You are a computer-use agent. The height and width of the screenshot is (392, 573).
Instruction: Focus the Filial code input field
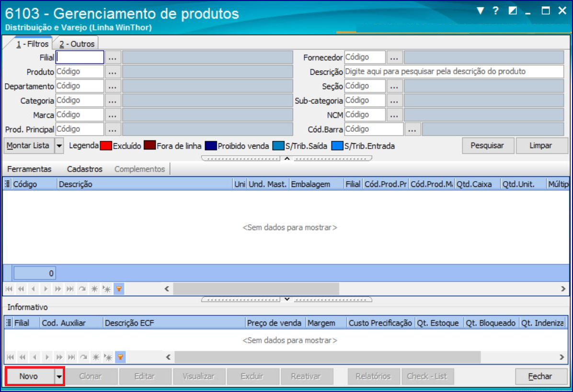(80, 58)
